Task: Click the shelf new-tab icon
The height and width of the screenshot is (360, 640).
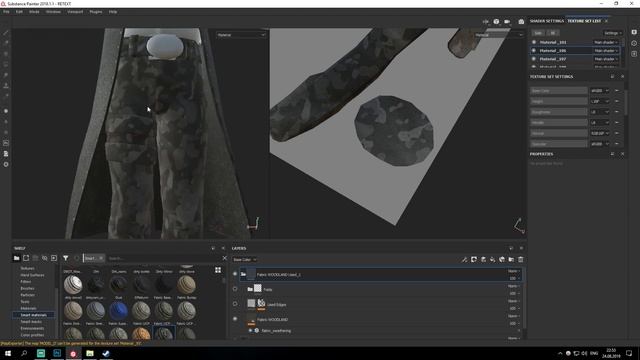Action: pyautogui.click(x=26, y=258)
